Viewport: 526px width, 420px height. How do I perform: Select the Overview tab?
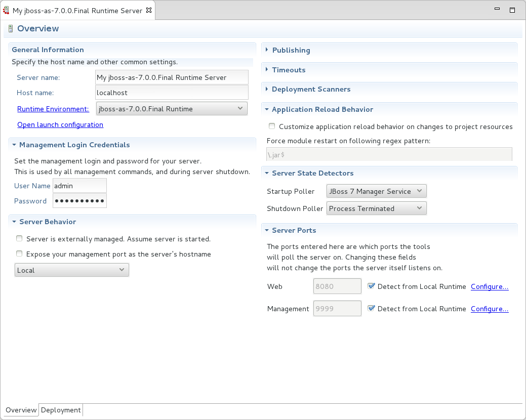click(20, 410)
